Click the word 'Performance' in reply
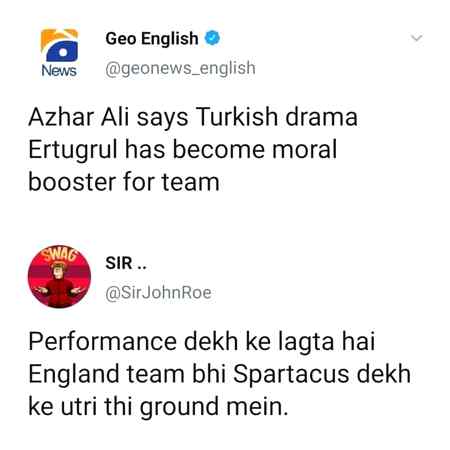450x450 pixels. pos(102,342)
